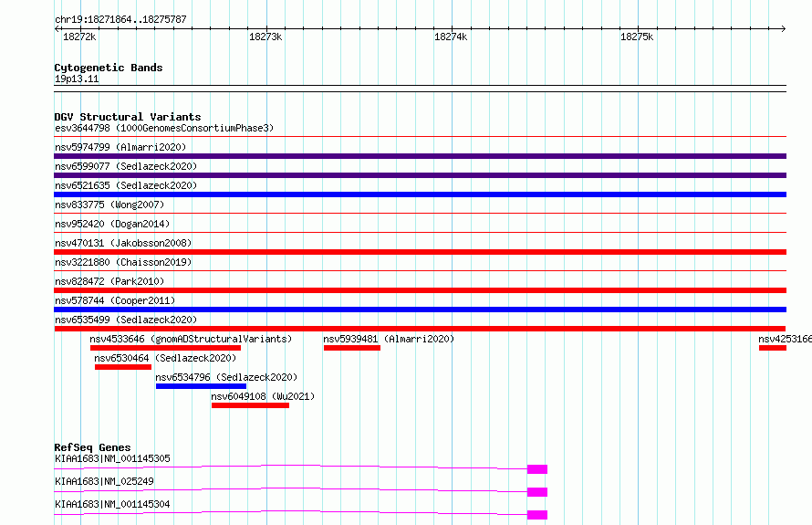Screen dimensions: 812x525
Task: Click the KIAA1683|NM_001145304 transcript label
Action: click(x=112, y=504)
